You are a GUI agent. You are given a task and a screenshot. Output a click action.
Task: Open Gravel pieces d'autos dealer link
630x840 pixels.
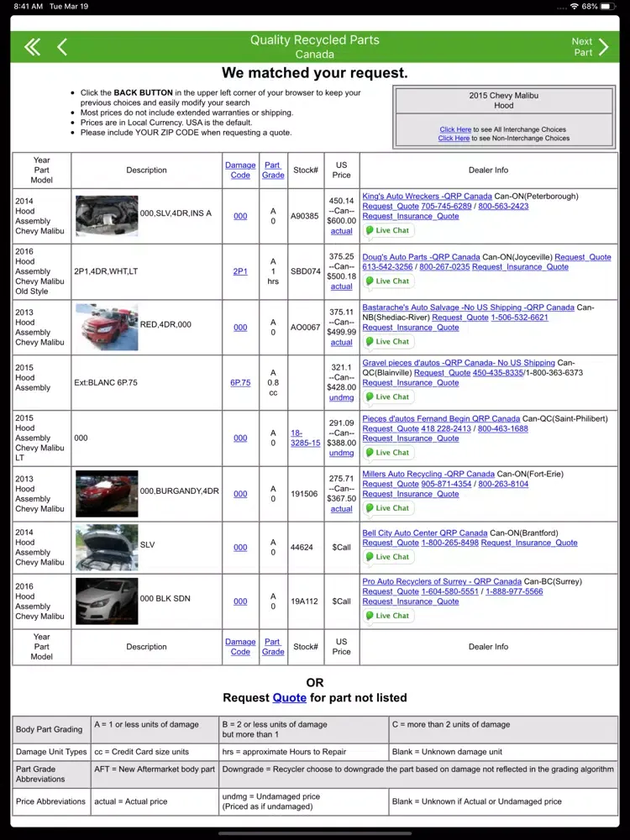(x=459, y=363)
